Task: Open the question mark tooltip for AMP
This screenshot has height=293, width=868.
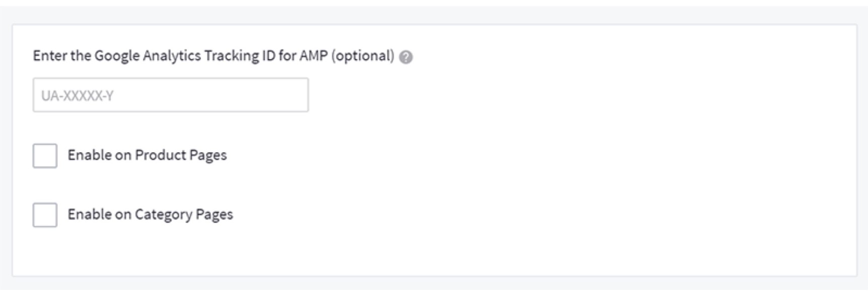Action: pos(406,57)
